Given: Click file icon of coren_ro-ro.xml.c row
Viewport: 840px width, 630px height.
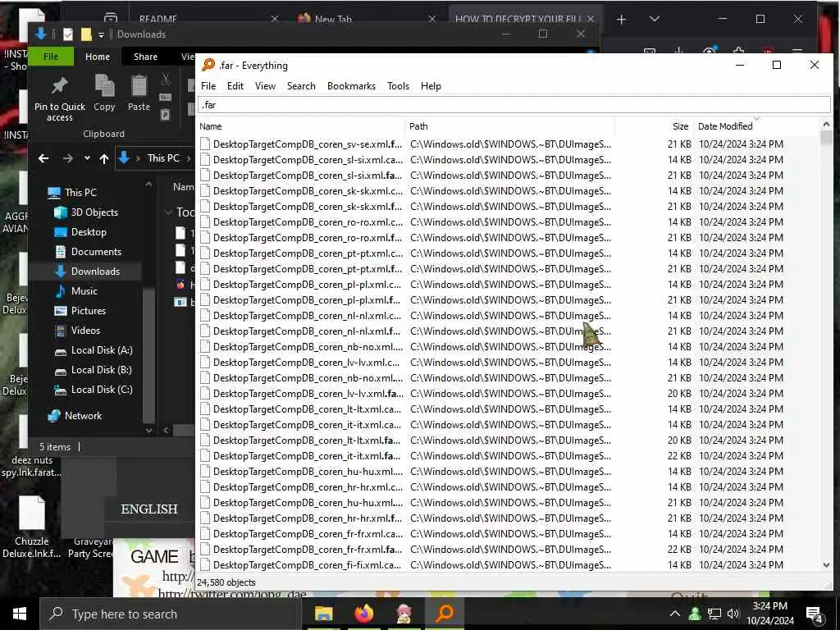Looking at the screenshot, I should [204, 221].
